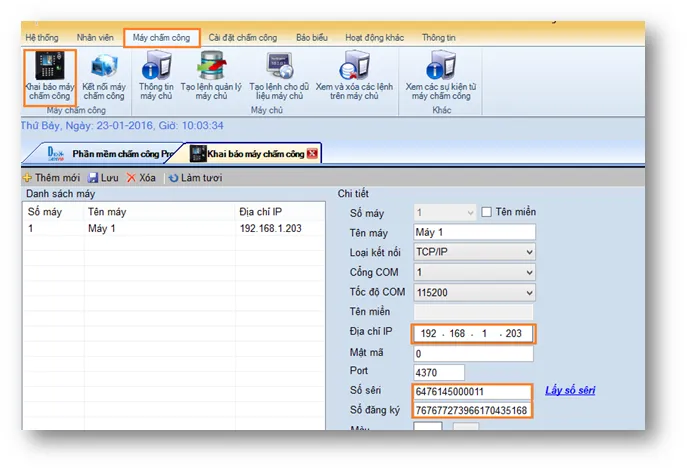This screenshot has width=687, height=472.
Task: Open the Nhân viên menu
Action: pyautogui.click(x=95, y=38)
